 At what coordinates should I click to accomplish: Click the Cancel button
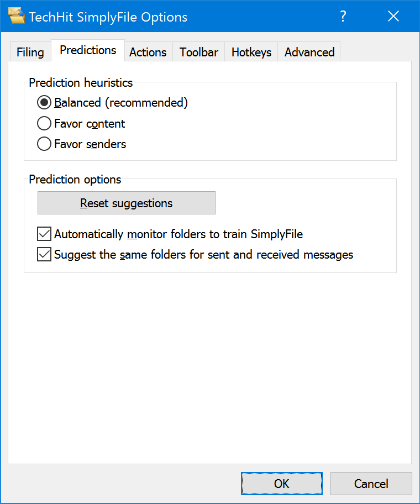(371, 484)
